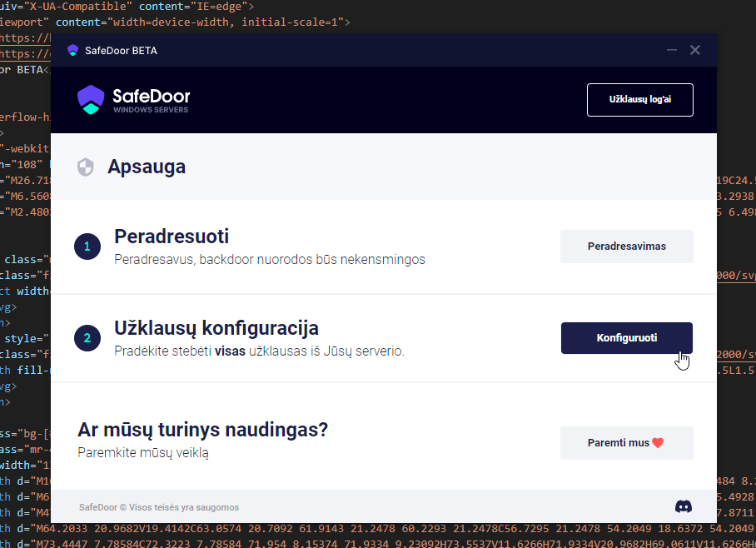Click the bold word 'visas' in description
Image resolution: width=756 pixels, height=548 pixels.
point(231,351)
